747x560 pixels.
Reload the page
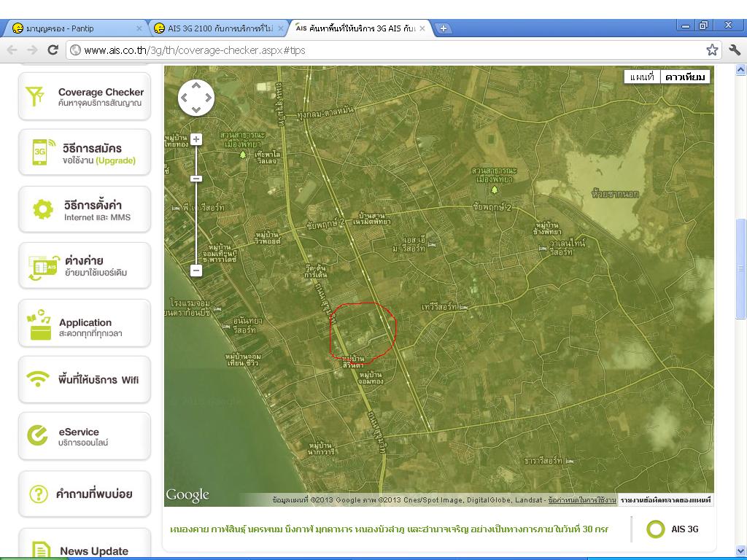(53, 50)
